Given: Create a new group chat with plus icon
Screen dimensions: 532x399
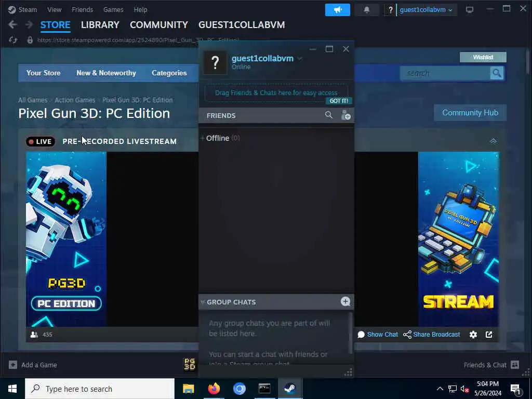Looking at the screenshot, I should point(345,301).
